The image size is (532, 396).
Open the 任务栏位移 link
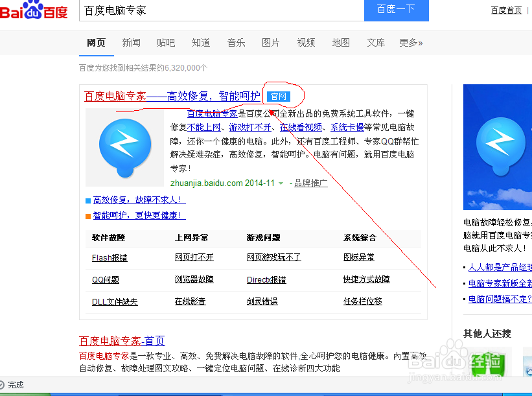(363, 301)
